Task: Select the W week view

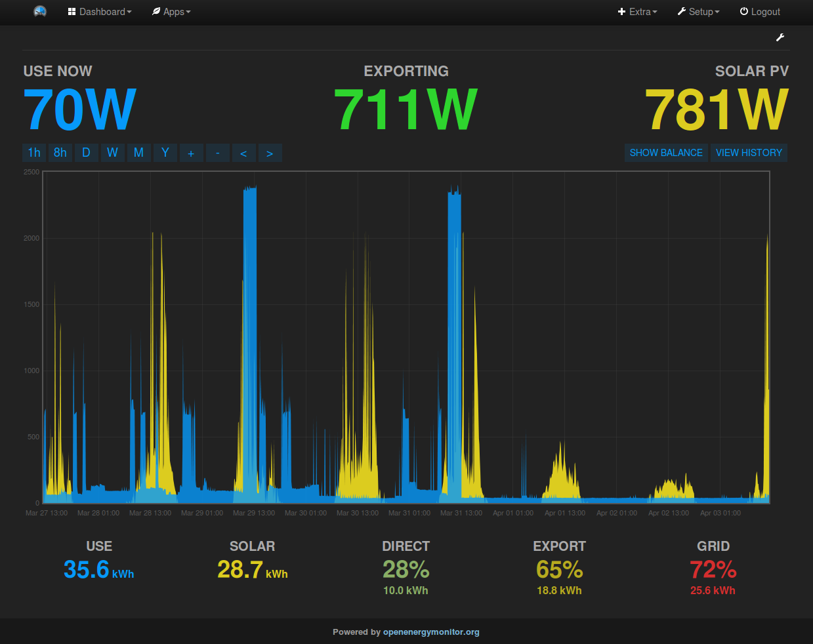Action: (x=113, y=153)
